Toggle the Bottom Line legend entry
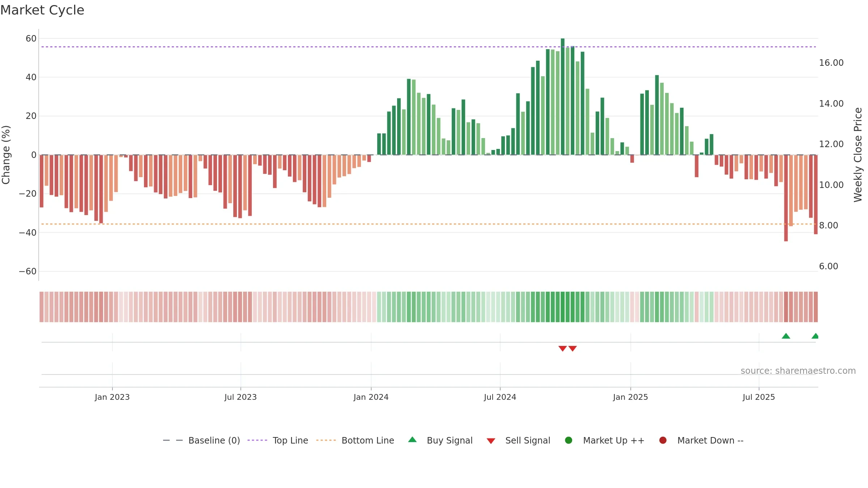Image resolution: width=868 pixels, height=488 pixels. [355, 440]
